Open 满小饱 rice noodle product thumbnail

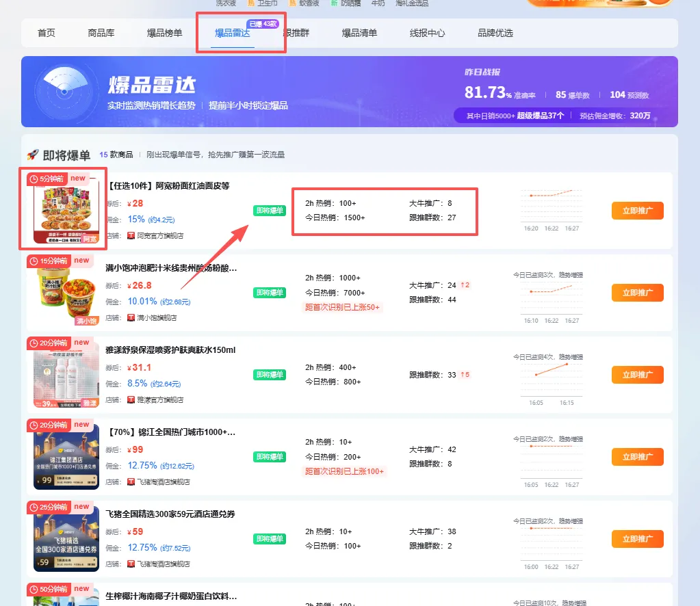click(66, 293)
